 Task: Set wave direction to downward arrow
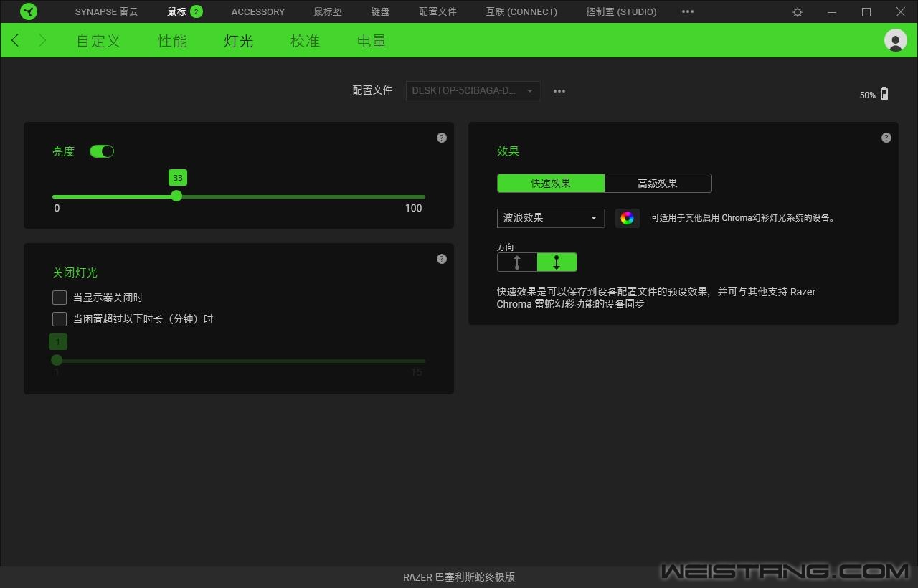(557, 262)
